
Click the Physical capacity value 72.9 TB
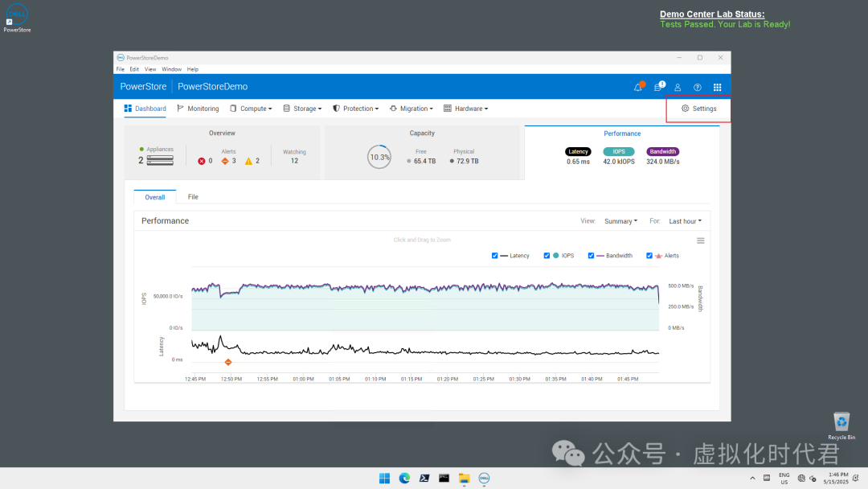coord(468,161)
